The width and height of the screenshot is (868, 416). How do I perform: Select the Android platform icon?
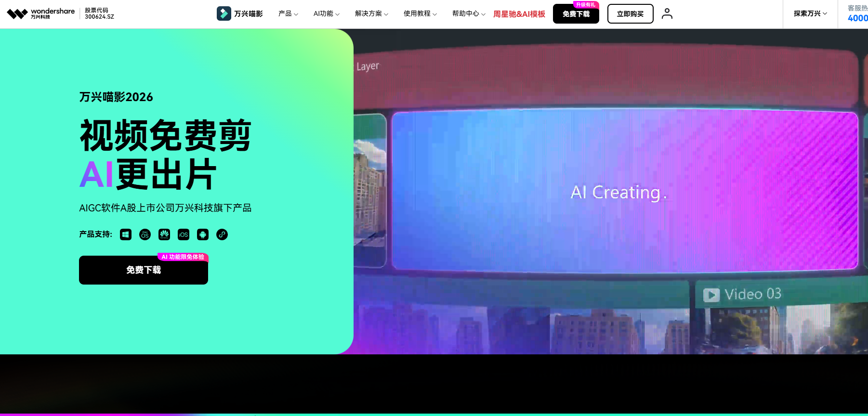click(203, 234)
